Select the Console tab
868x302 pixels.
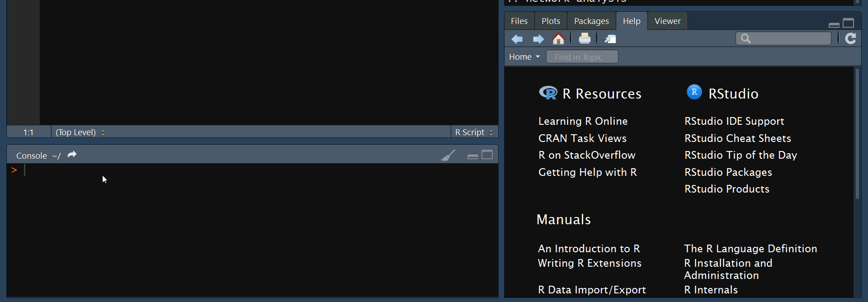tap(32, 156)
